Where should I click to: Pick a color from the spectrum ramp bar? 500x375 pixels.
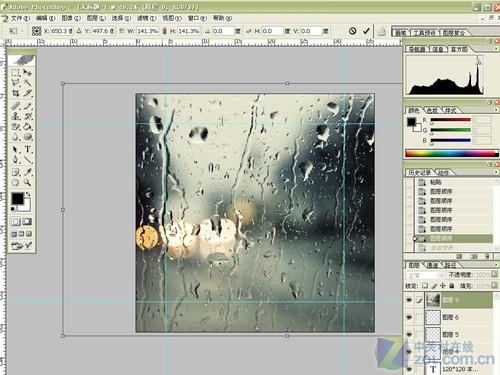coord(452,153)
